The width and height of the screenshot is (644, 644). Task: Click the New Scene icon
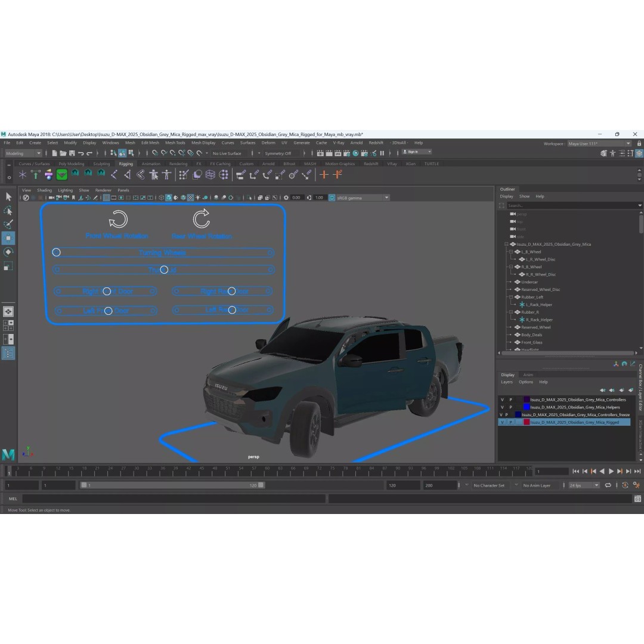point(54,153)
